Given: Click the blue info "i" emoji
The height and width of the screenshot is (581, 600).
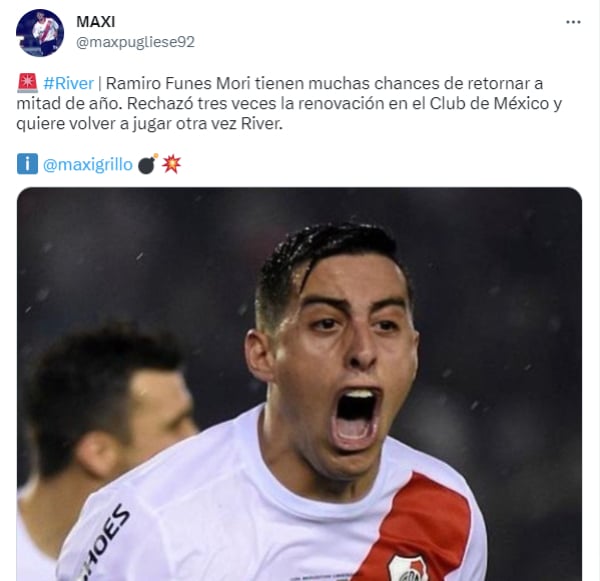Looking at the screenshot, I should (27, 164).
